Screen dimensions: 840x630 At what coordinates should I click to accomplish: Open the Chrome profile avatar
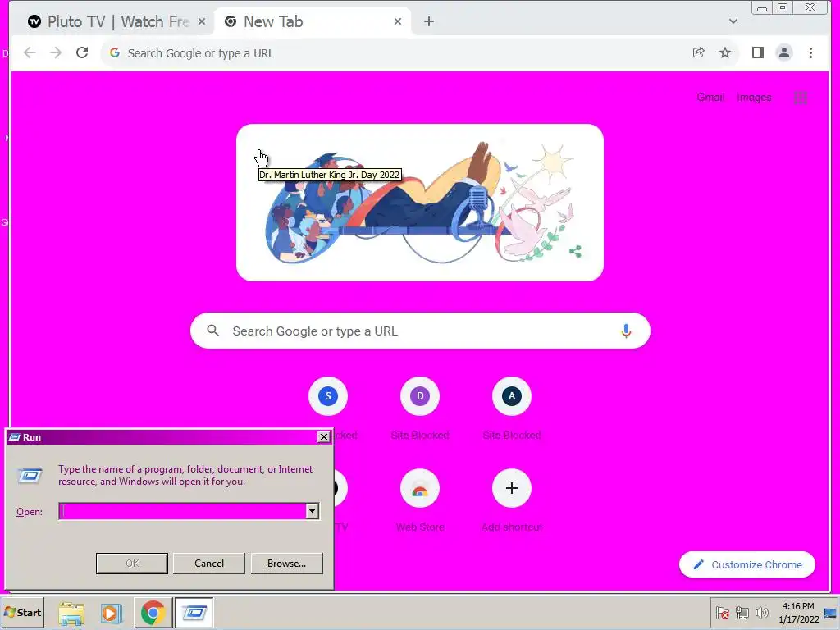click(784, 52)
